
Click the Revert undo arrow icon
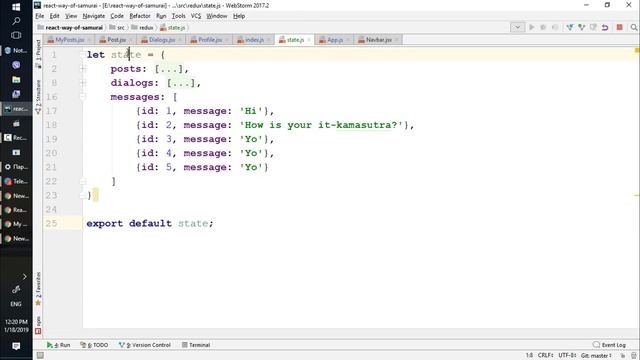605,27
